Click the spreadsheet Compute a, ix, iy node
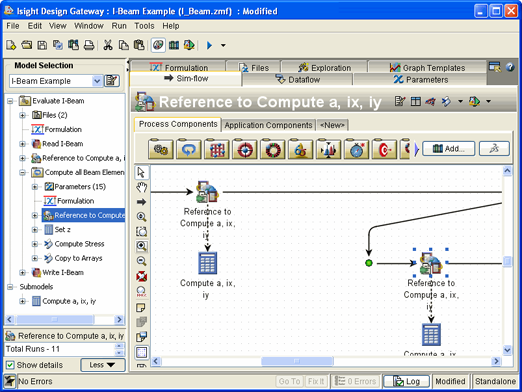Screen dimensions: 522x392 [207, 263]
